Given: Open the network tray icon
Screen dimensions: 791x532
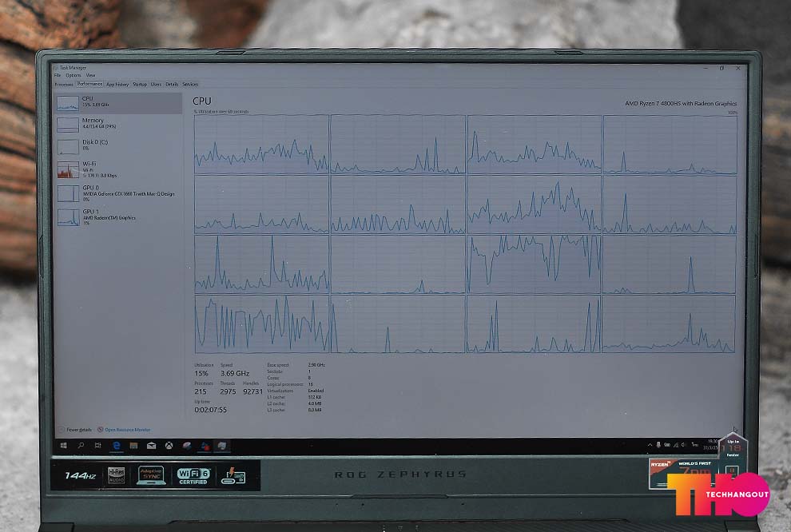Looking at the screenshot, I should [675, 445].
